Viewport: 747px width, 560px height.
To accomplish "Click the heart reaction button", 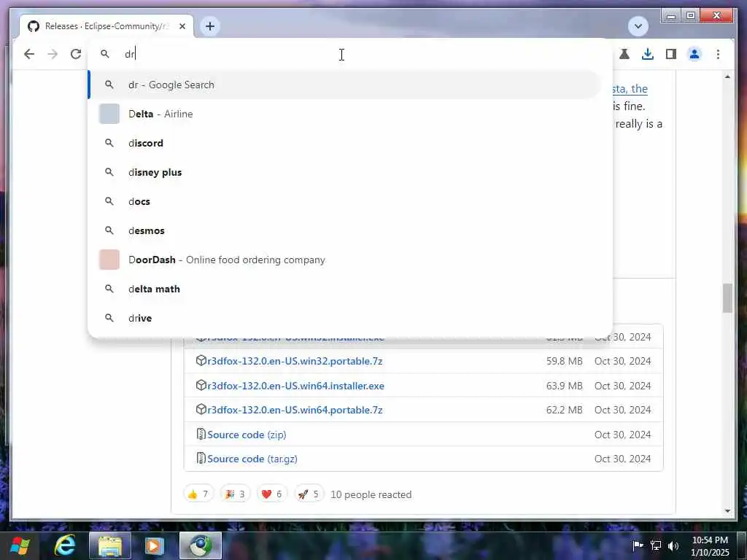I will [272, 494].
